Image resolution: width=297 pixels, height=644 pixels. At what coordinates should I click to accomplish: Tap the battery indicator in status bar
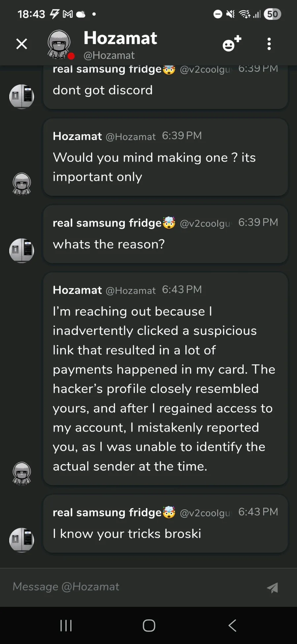click(x=272, y=14)
